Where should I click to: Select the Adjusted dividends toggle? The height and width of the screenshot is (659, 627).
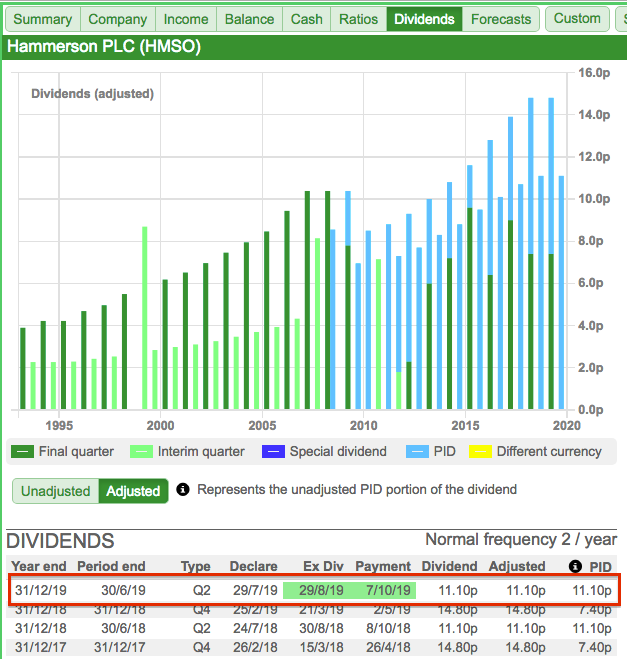[x=133, y=491]
